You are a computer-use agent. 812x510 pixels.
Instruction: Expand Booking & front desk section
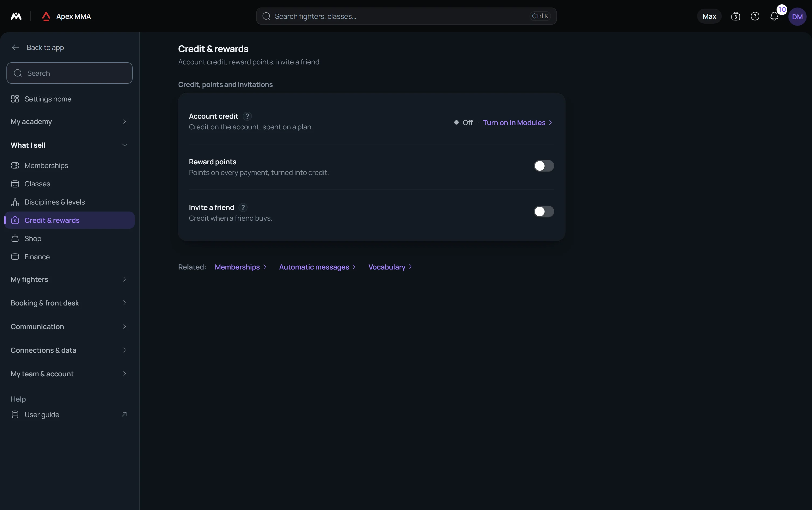coord(70,303)
